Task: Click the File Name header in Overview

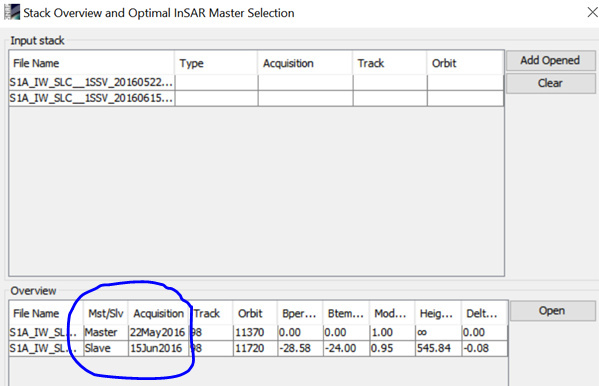Action: (46, 313)
